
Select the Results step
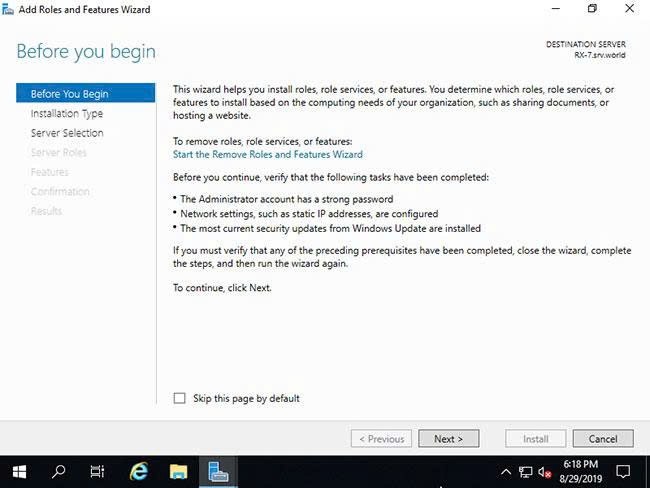pyautogui.click(x=46, y=211)
